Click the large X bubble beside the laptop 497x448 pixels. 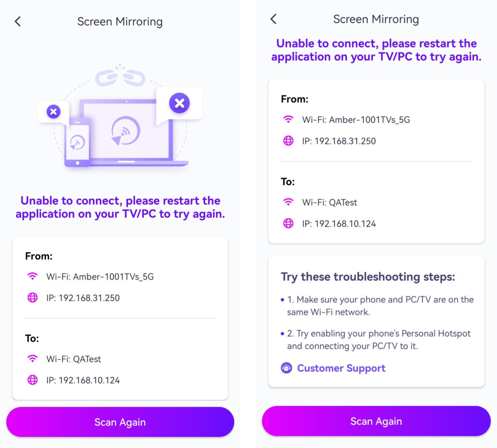pyautogui.click(x=179, y=103)
